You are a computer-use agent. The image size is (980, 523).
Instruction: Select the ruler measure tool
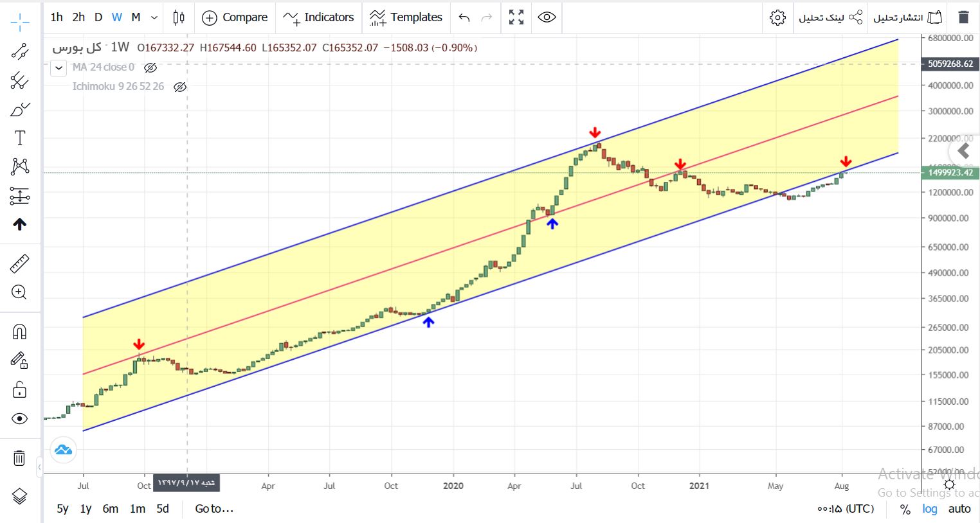coord(20,264)
